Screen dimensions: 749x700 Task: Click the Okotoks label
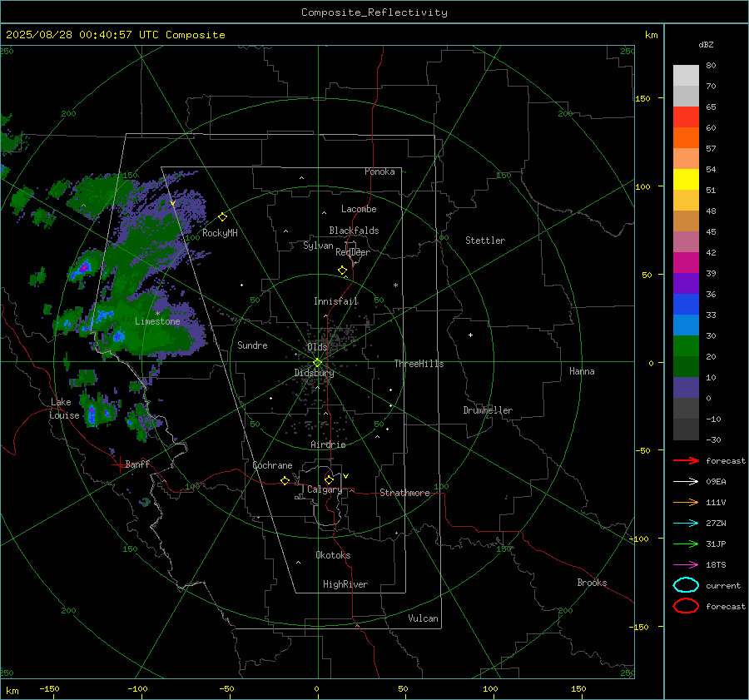(333, 555)
